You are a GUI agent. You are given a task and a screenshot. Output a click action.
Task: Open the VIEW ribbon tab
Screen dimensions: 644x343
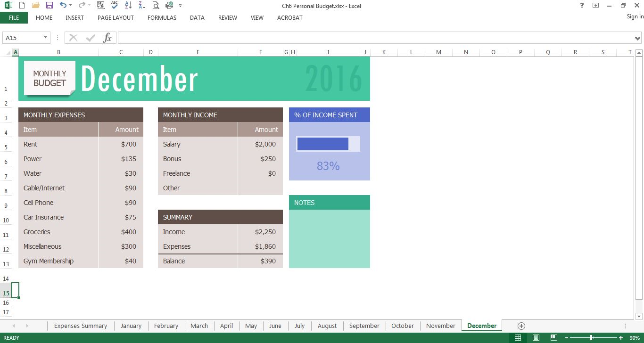[257, 18]
